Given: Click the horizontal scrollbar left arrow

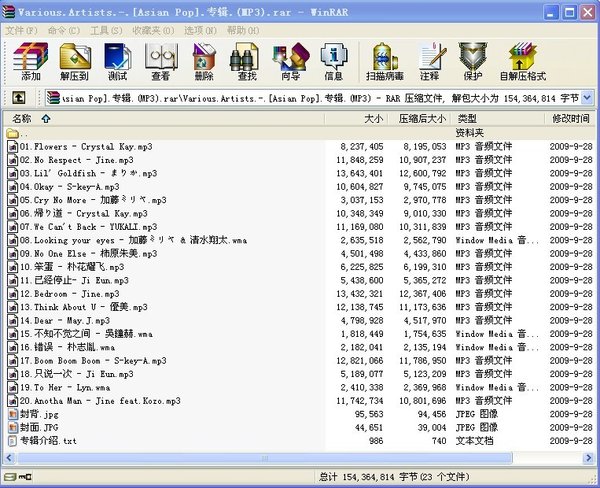Looking at the screenshot, I should pos(9,458).
